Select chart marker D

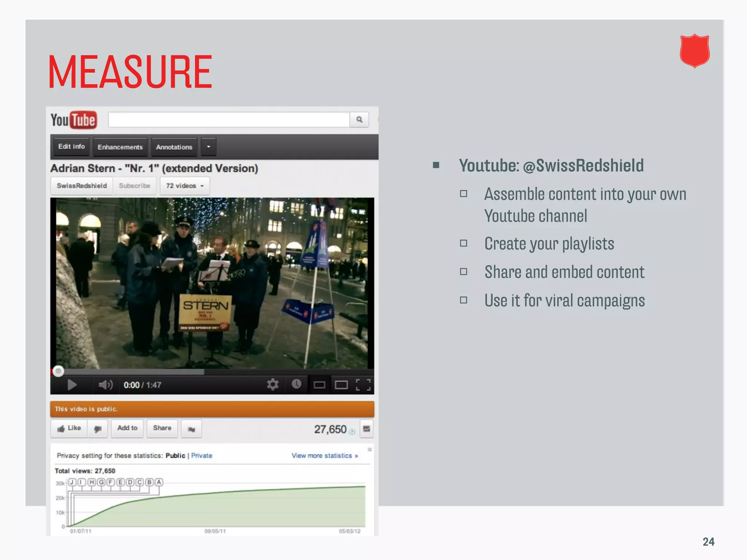point(130,482)
